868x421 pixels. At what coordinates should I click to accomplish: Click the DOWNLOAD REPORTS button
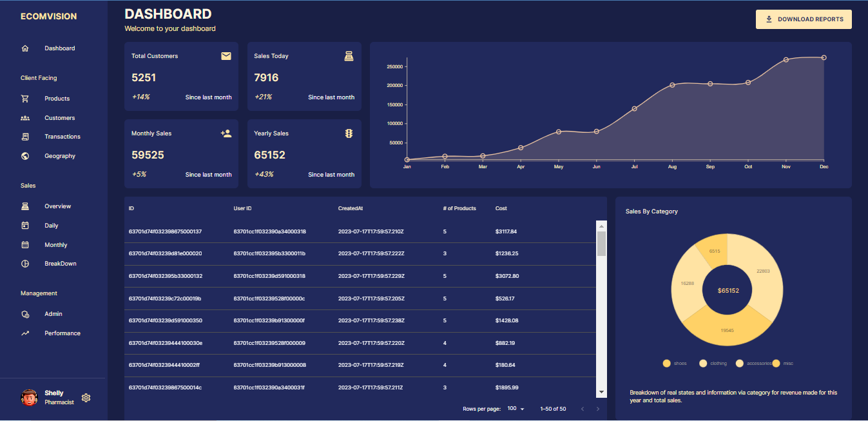point(804,19)
